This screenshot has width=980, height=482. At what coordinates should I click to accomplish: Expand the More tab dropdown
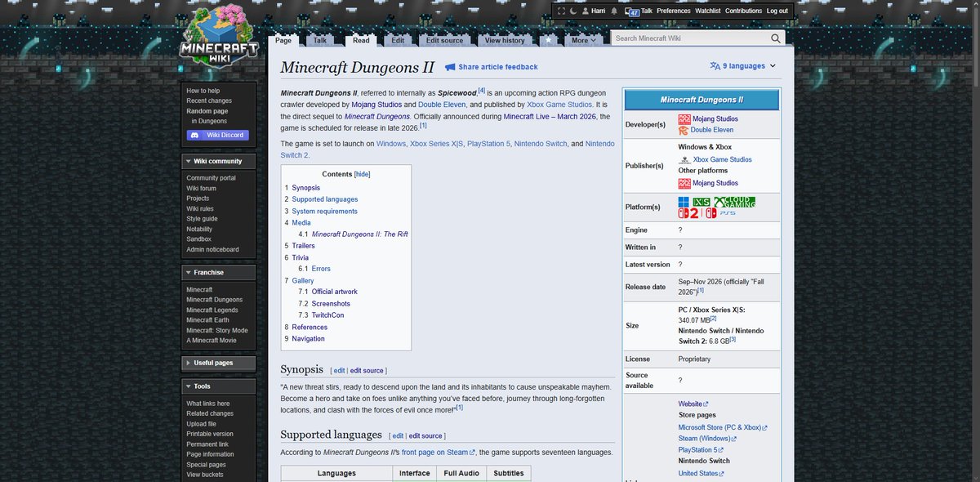coord(582,40)
